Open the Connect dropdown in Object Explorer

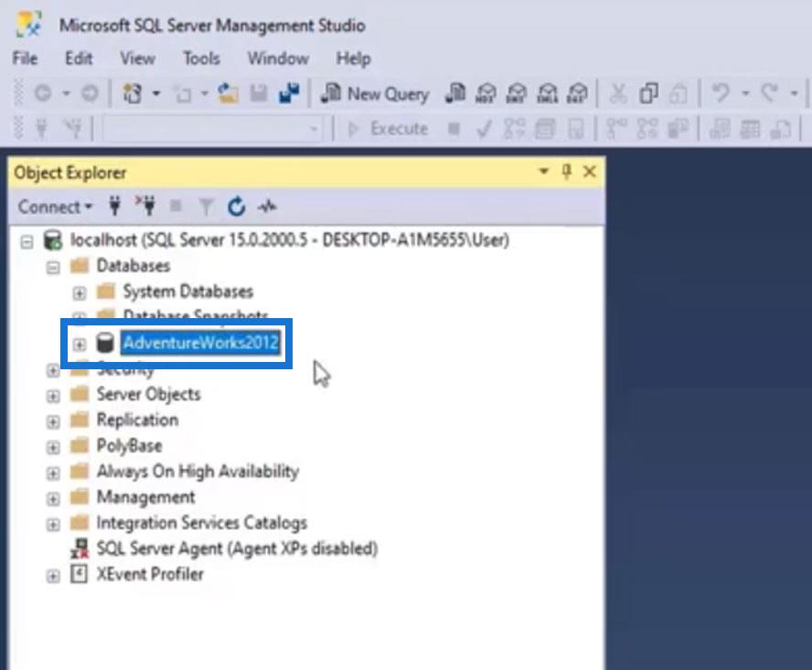pyautogui.click(x=54, y=207)
